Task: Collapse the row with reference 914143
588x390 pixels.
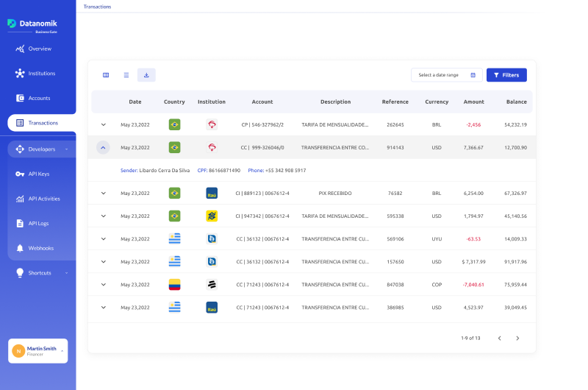Action: tap(103, 147)
